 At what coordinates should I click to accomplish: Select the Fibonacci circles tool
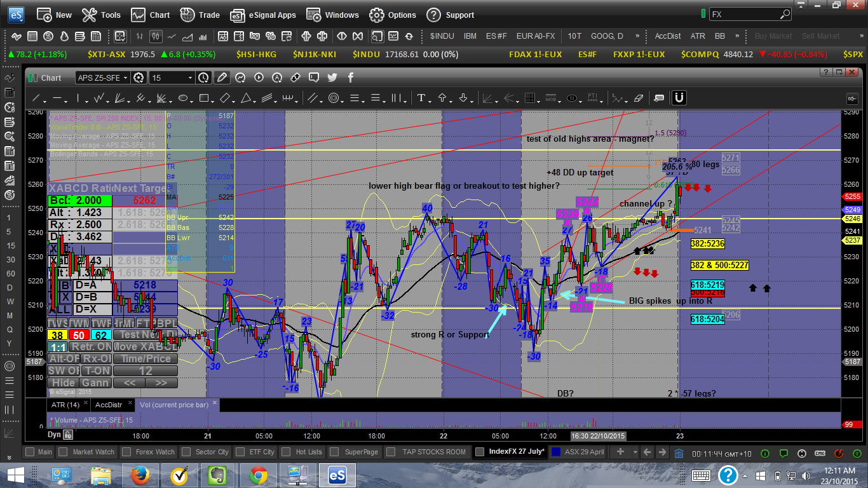(x=332, y=98)
